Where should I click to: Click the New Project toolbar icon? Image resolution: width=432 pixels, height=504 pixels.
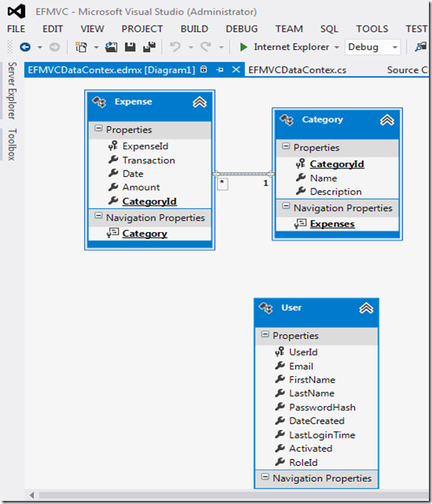pyautogui.click(x=81, y=48)
